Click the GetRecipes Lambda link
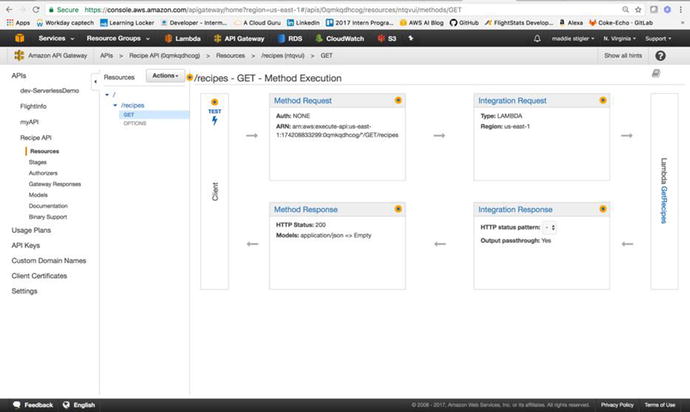 pos(663,189)
